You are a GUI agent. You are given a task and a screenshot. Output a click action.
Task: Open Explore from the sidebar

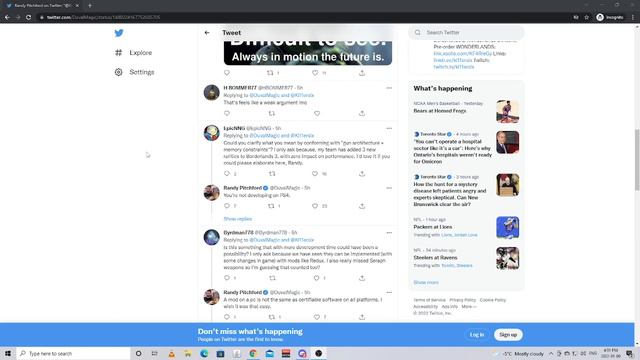click(x=133, y=53)
